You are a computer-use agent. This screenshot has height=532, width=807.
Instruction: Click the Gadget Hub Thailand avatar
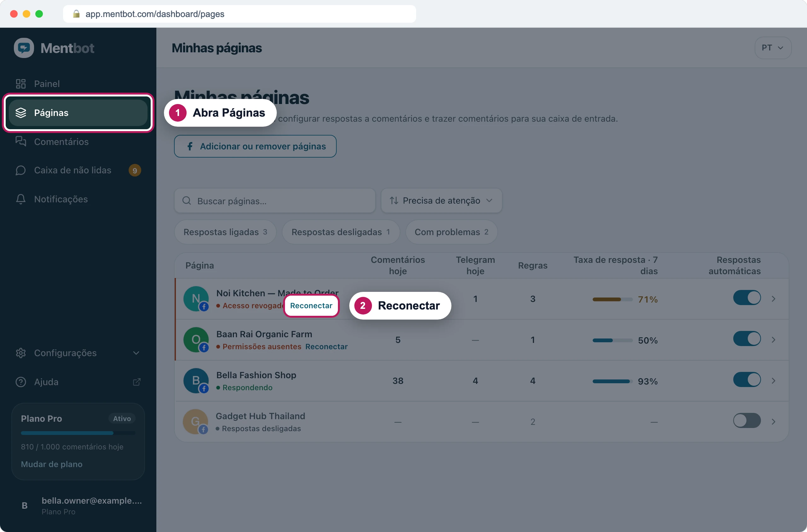click(x=195, y=421)
